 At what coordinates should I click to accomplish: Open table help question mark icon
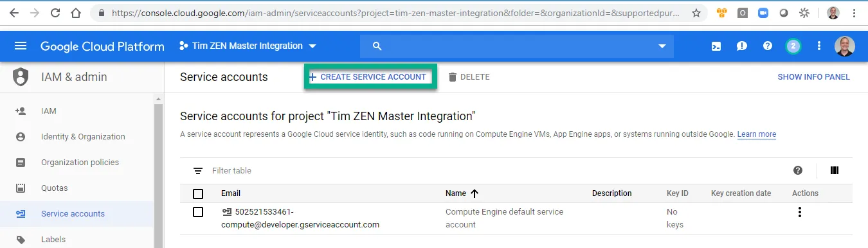pyautogui.click(x=798, y=170)
